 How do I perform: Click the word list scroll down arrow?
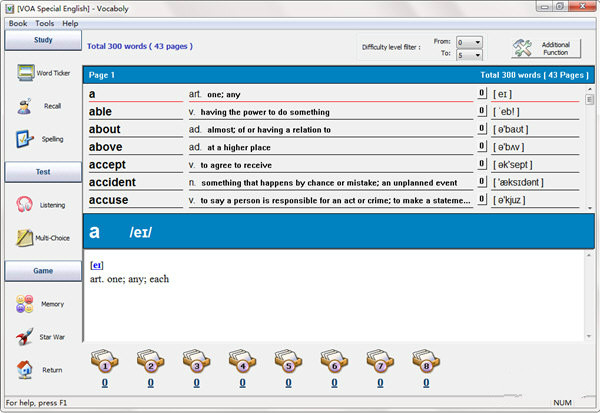(590, 208)
